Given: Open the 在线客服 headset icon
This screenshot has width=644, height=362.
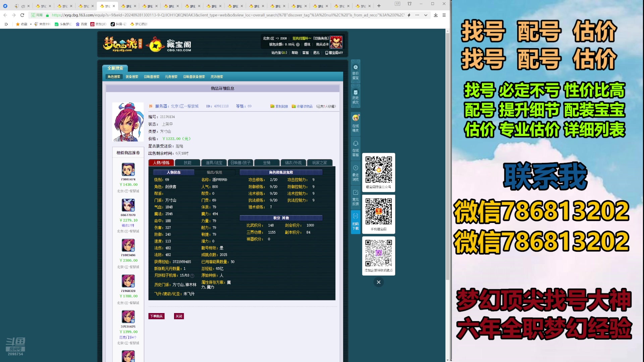Looking at the screenshot, I should tap(356, 148).
